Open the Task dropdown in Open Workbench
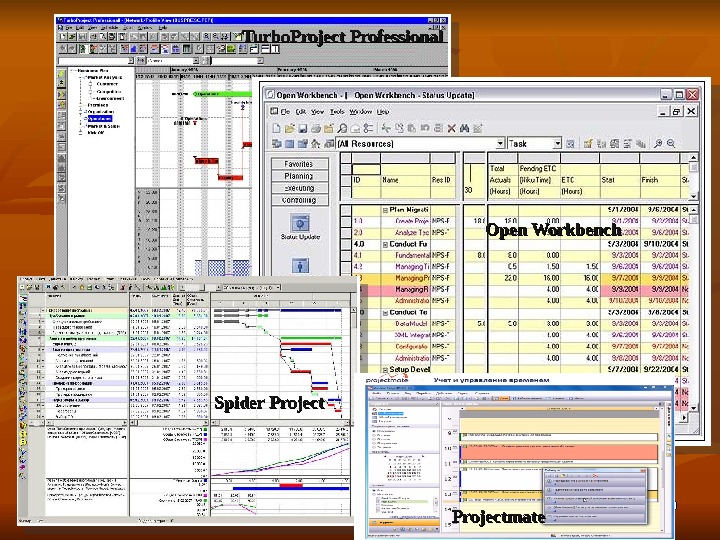720x540 pixels. click(557, 144)
